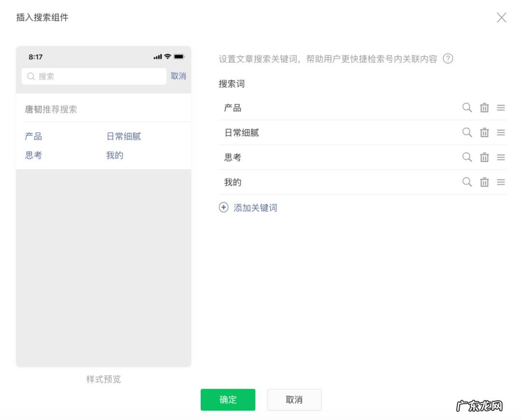Click the drag handle beside 我的 row
The height and width of the screenshot is (420, 521).
pyautogui.click(x=501, y=182)
